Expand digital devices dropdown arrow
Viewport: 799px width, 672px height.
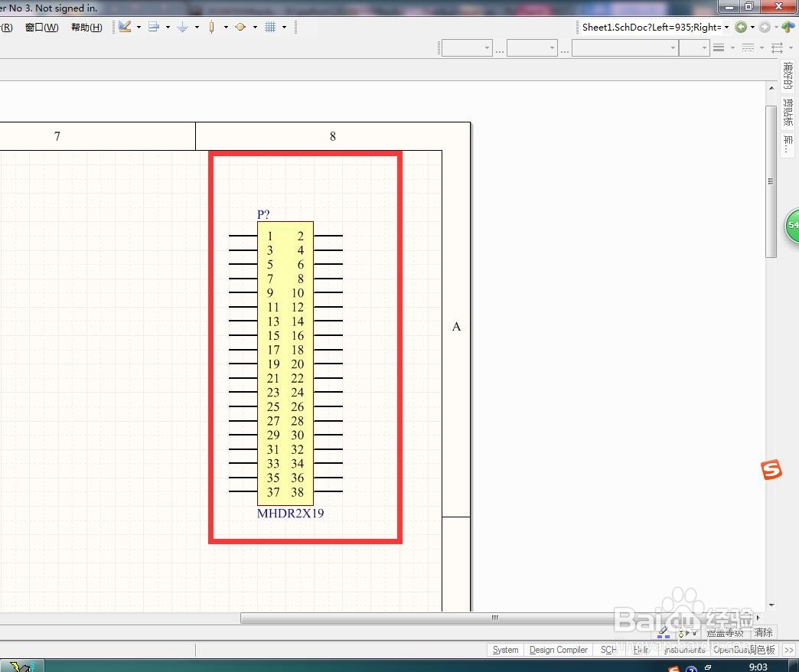[226, 27]
